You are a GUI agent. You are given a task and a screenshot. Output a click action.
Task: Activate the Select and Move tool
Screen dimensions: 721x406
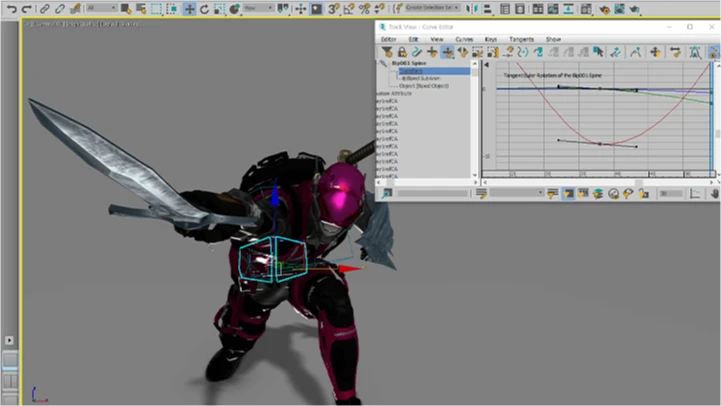coord(189,8)
